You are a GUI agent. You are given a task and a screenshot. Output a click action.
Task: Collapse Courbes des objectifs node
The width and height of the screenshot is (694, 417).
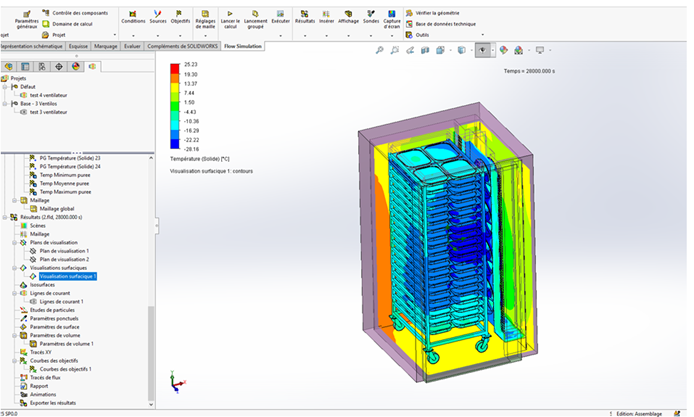coord(15,361)
